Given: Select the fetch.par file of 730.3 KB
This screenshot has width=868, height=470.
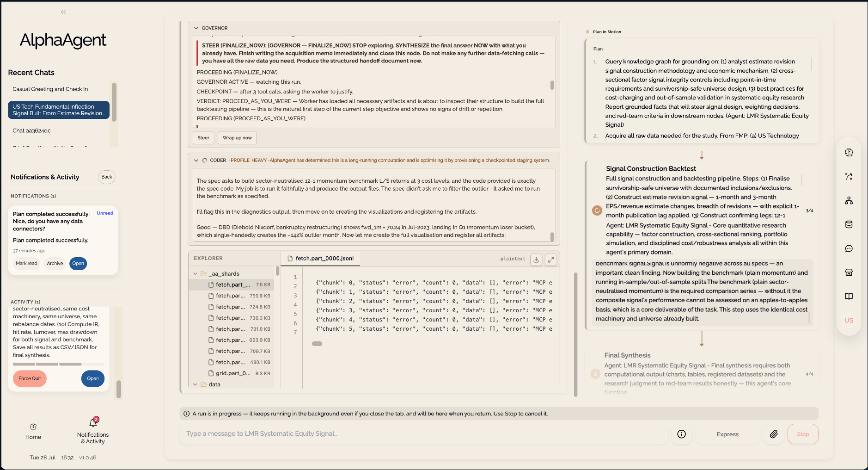Looking at the screenshot, I should pyautogui.click(x=231, y=318).
